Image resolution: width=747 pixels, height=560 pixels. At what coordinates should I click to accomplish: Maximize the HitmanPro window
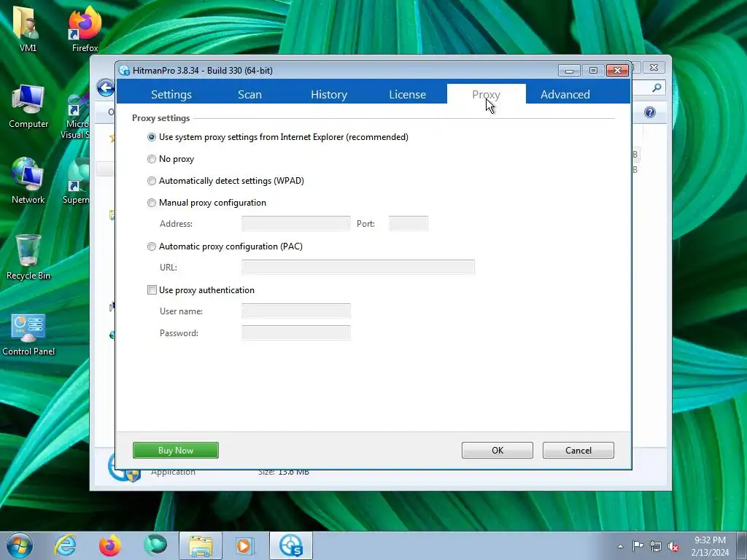593,71
